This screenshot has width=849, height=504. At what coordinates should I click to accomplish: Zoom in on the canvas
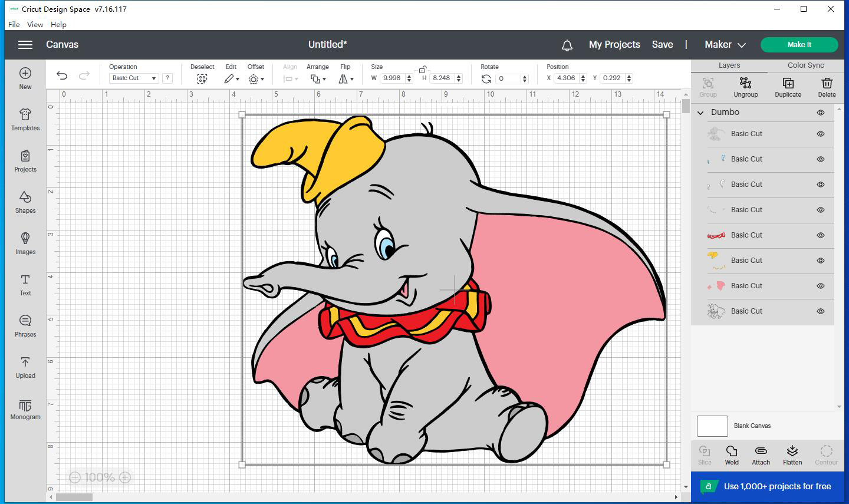point(125,477)
